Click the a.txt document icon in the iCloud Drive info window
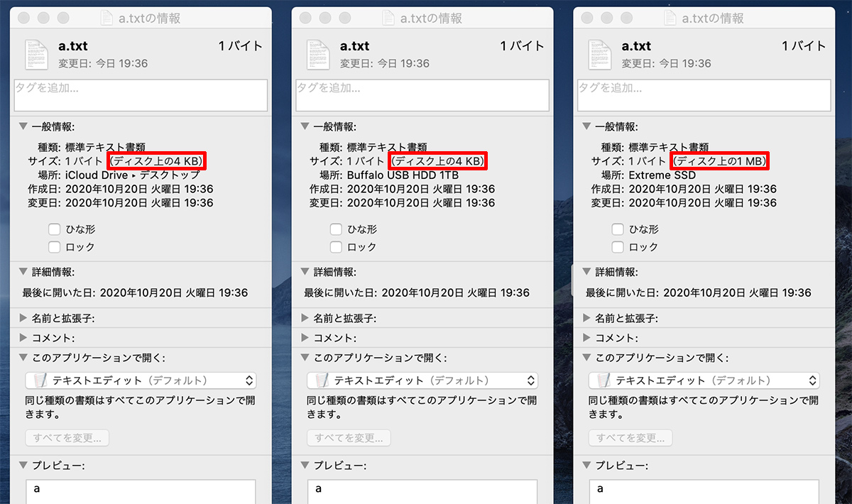 coord(37,55)
